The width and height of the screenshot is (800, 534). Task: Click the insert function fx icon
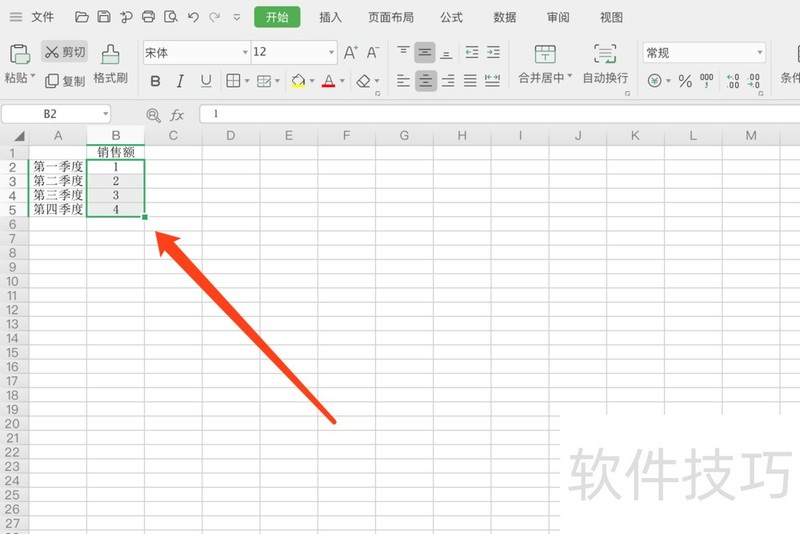pyautogui.click(x=177, y=115)
